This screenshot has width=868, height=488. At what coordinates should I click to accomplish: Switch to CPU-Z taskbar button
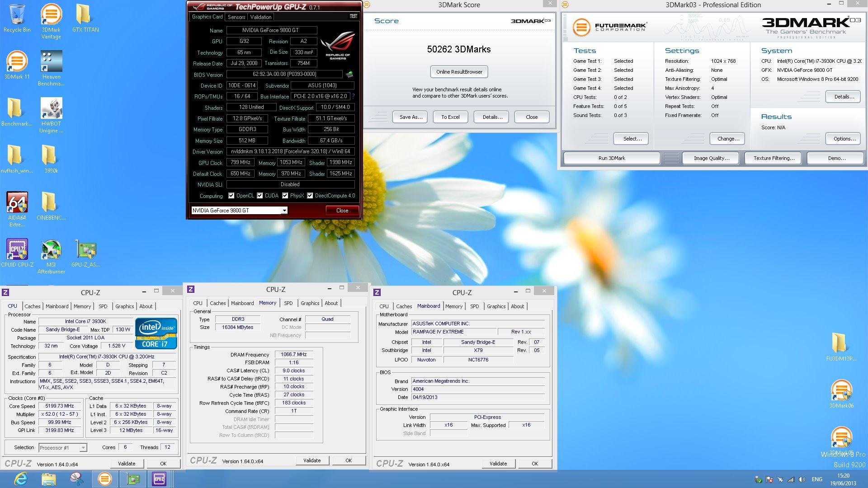pyautogui.click(x=159, y=479)
